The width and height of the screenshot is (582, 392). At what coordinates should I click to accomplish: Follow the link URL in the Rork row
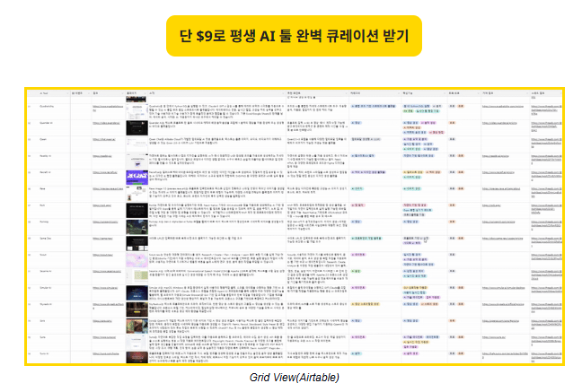click(x=102, y=205)
